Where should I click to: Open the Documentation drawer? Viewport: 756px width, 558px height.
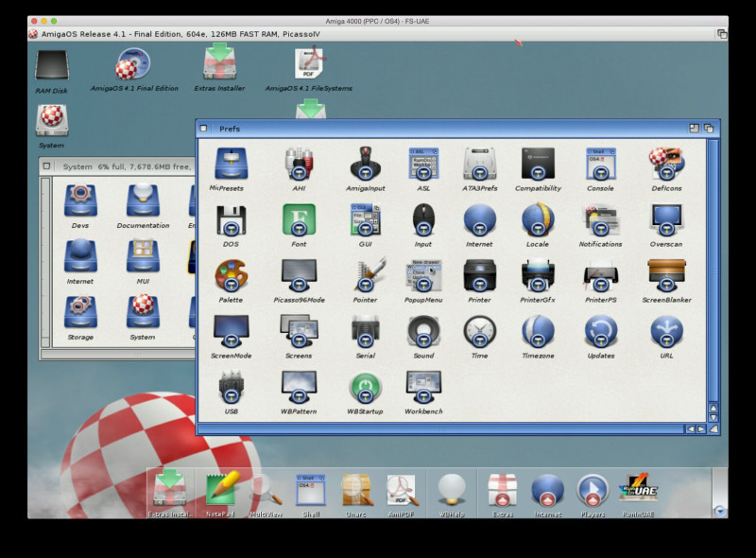point(143,201)
